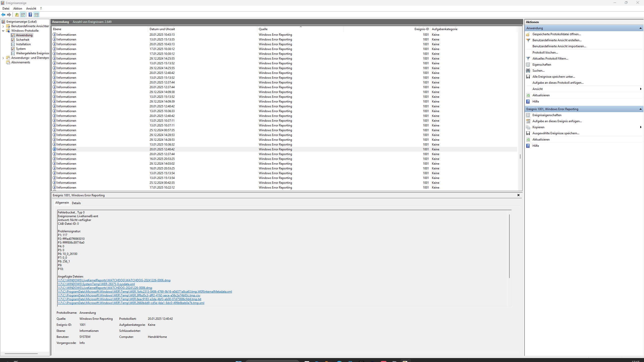Screen dimensions: 644x362
Task: Click 'Protokoll löschen...' action
Action: point(545,53)
